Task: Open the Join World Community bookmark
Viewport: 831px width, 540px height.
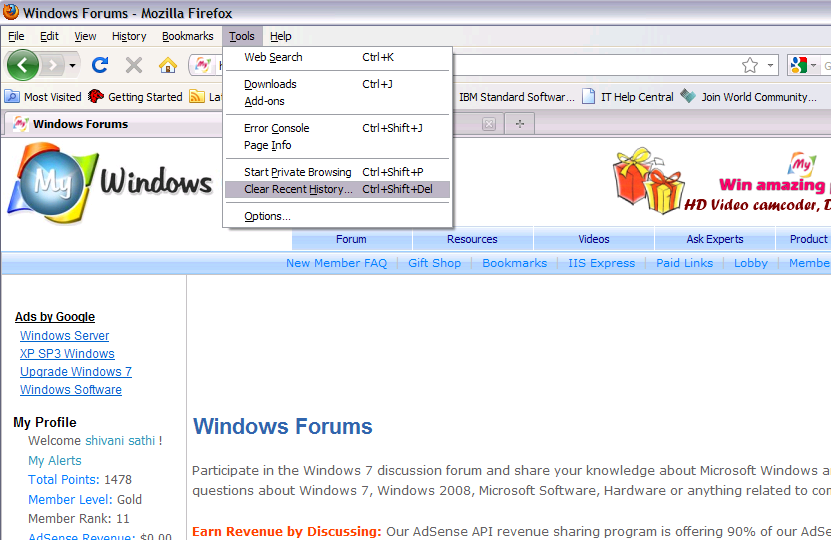Action: pyautogui.click(x=748, y=97)
